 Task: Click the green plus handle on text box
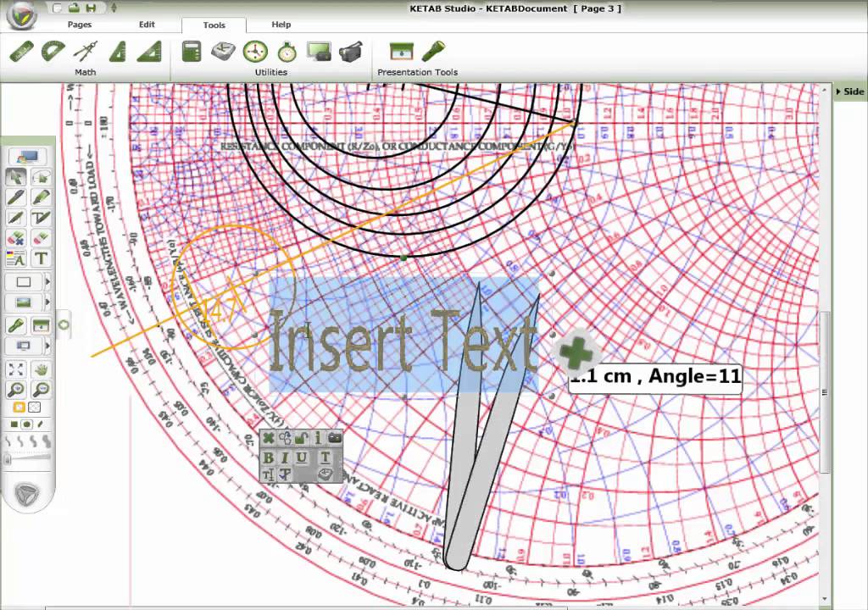click(x=576, y=352)
